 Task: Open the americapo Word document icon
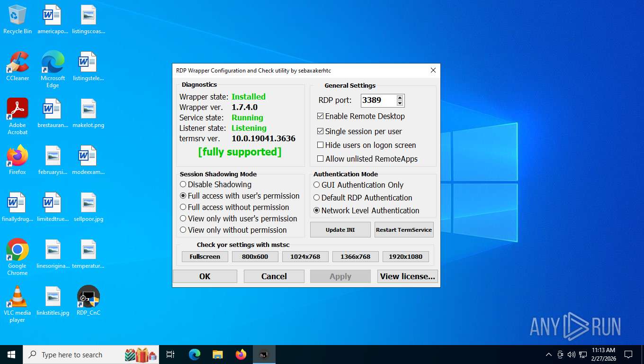pos(53,20)
